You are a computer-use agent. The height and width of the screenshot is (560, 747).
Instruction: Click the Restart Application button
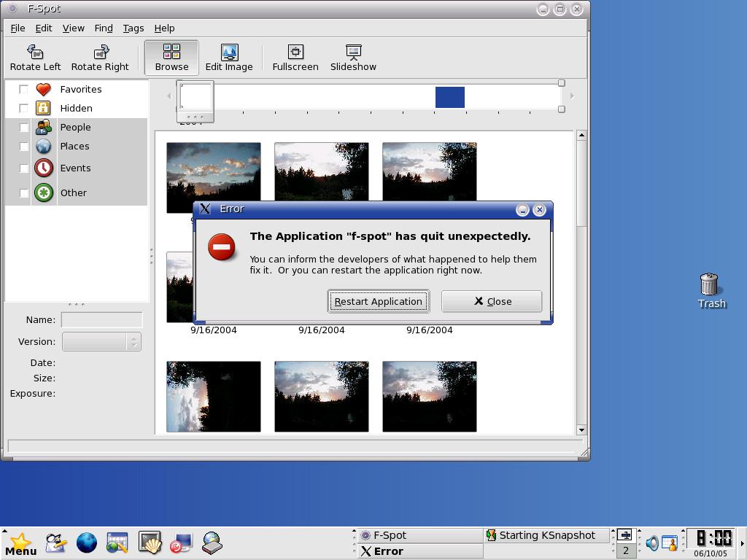pyautogui.click(x=378, y=301)
